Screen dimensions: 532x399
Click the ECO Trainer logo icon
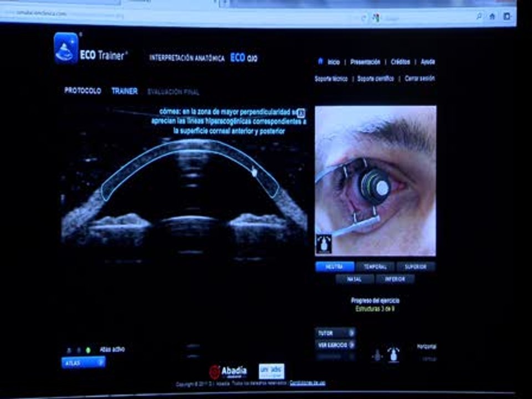[x=66, y=48]
